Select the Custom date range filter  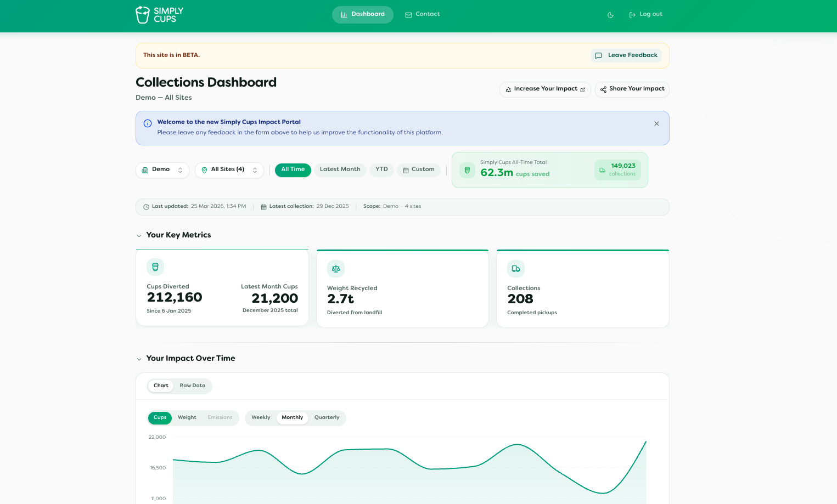click(x=419, y=169)
